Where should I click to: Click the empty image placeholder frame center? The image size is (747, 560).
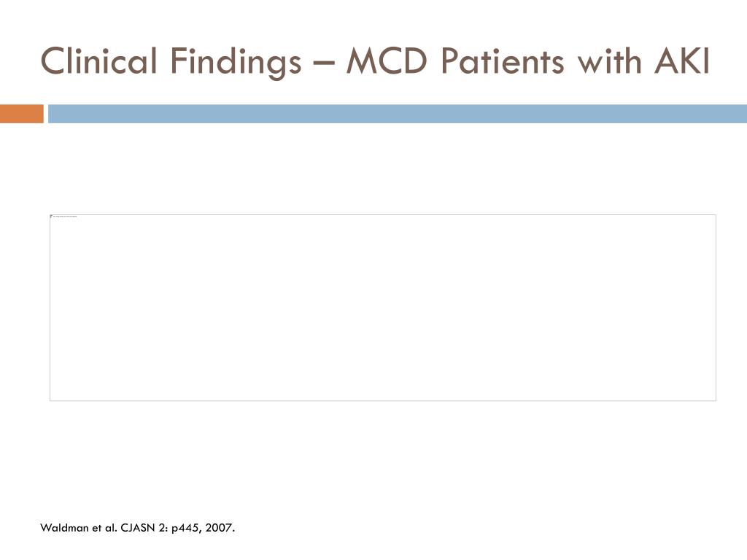382,308
